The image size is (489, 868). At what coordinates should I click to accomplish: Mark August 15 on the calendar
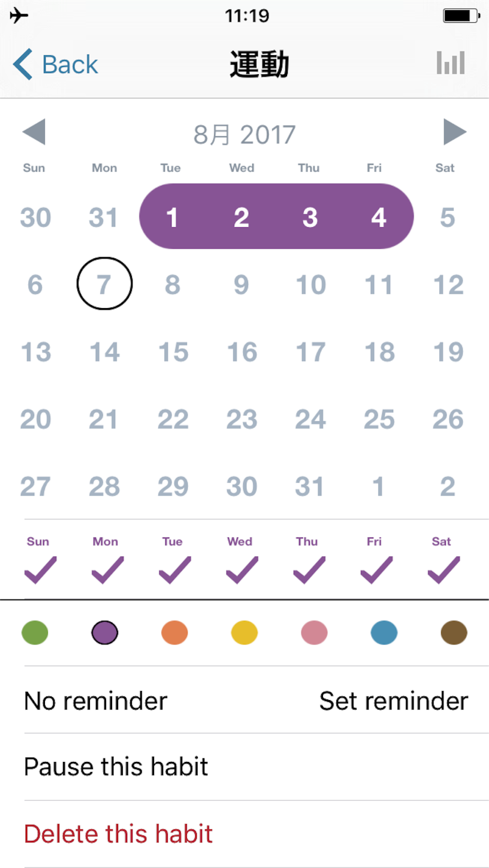(x=173, y=352)
